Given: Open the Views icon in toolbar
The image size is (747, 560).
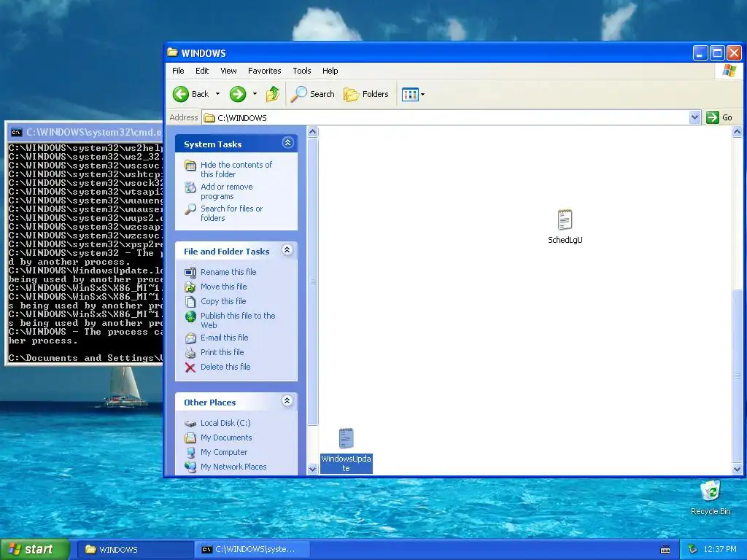Looking at the screenshot, I should click(x=410, y=94).
